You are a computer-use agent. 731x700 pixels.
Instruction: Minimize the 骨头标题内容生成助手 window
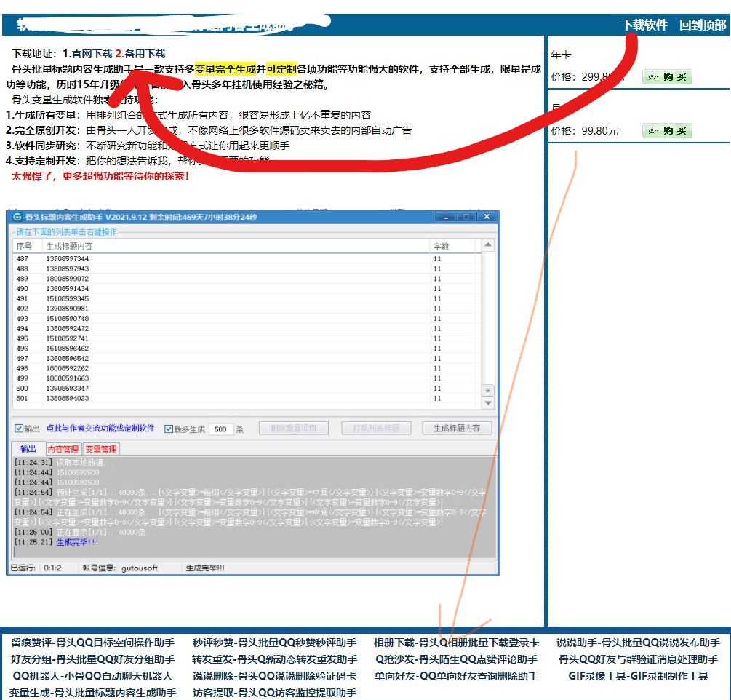tap(446, 217)
